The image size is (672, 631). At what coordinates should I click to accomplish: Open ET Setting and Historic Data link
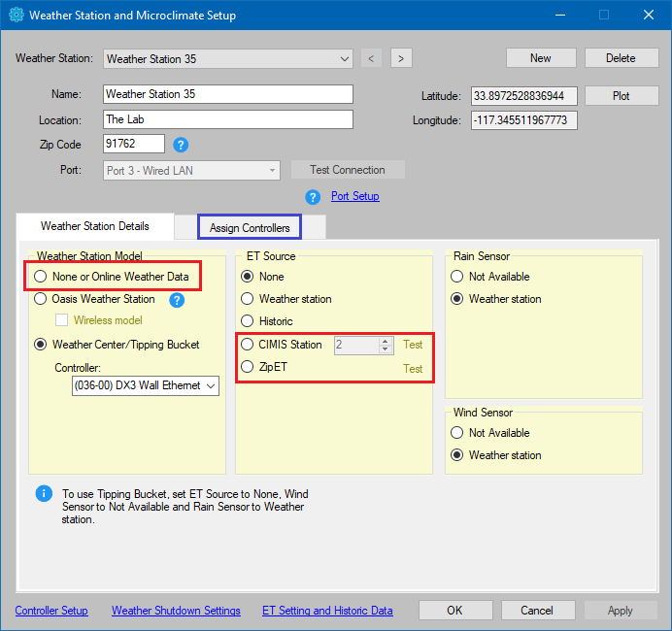(x=327, y=611)
